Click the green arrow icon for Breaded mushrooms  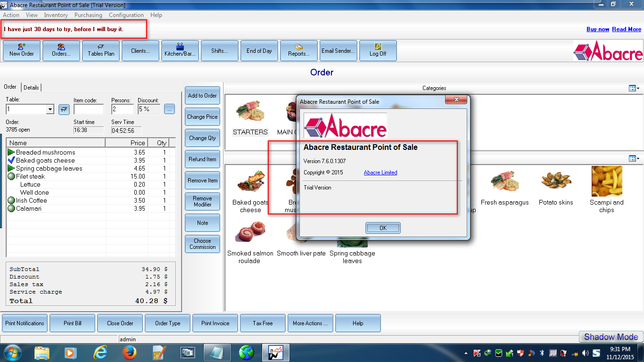coord(11,152)
